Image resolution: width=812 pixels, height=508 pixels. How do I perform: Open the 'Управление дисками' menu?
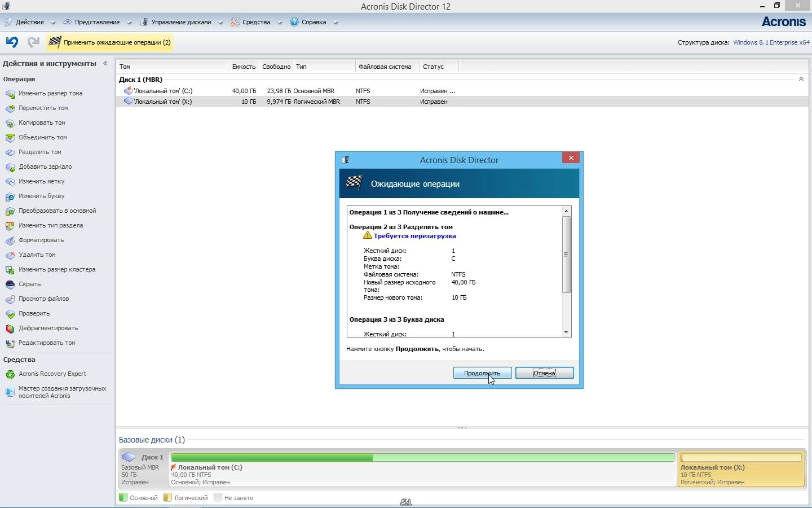(181, 23)
